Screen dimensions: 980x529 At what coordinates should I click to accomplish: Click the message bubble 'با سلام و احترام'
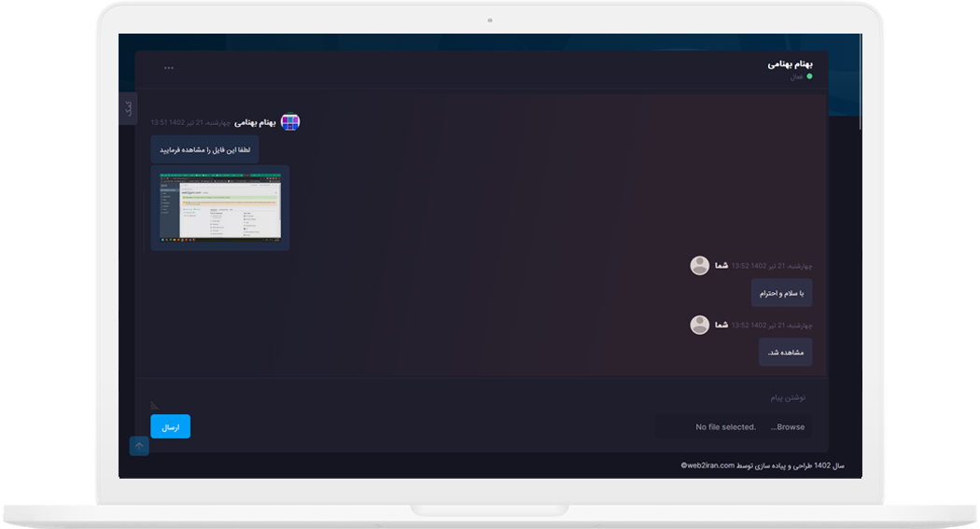coord(782,293)
